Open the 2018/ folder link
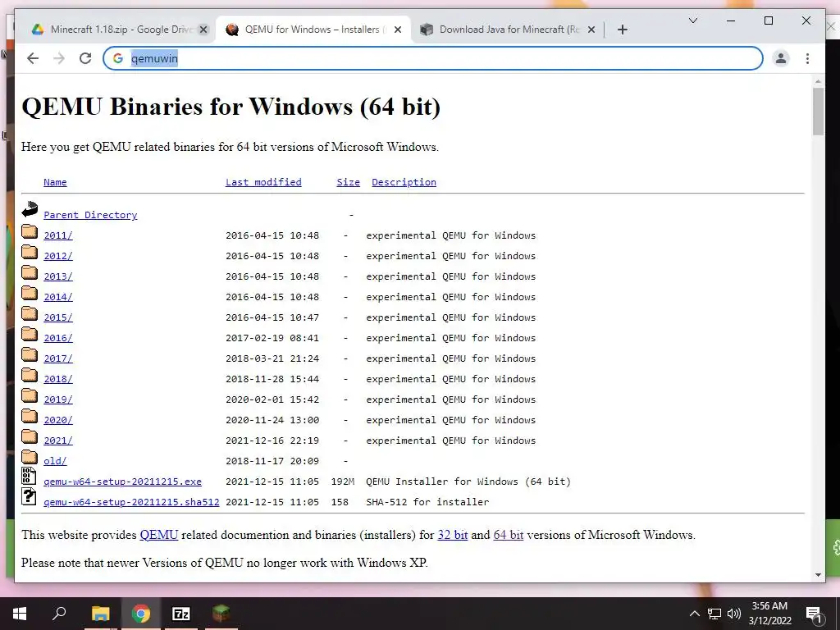This screenshot has width=840, height=630. click(x=58, y=379)
